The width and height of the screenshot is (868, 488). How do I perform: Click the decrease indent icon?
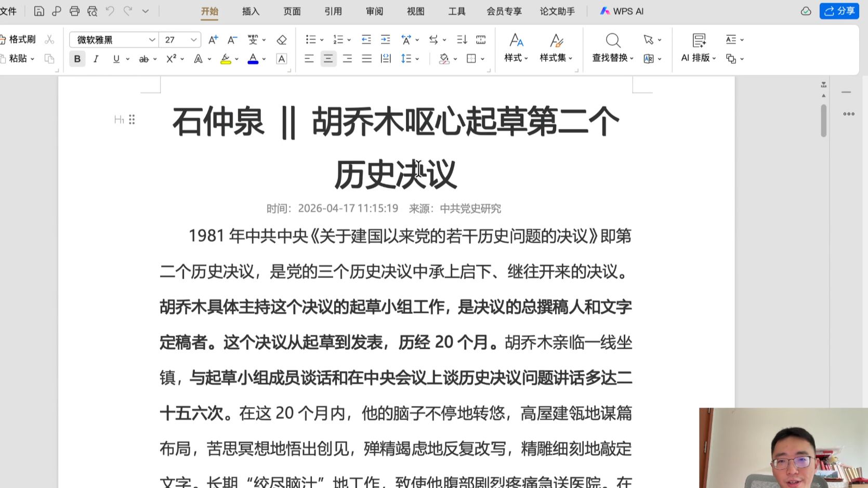[x=366, y=39]
